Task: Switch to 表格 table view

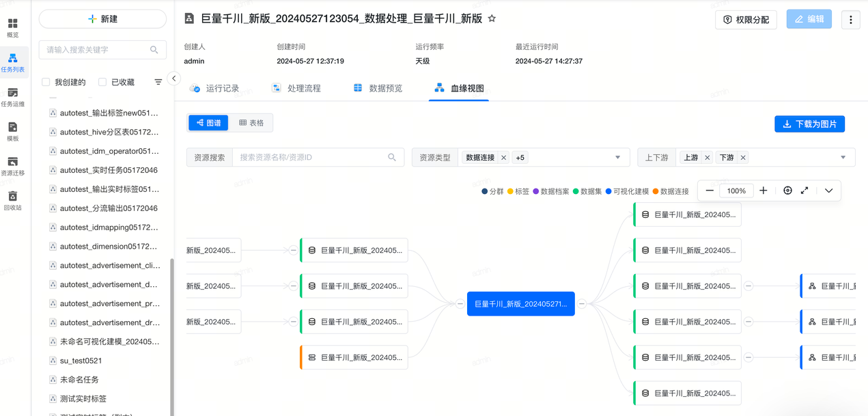Action: (x=251, y=123)
